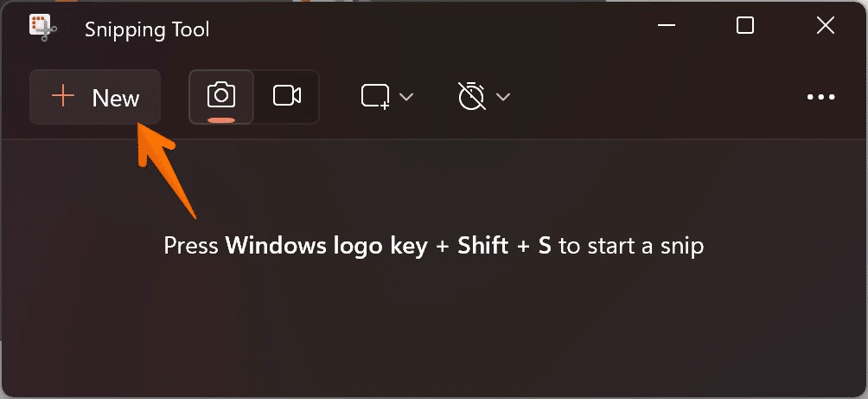Open the delay timer chevron dropdown

tap(503, 97)
